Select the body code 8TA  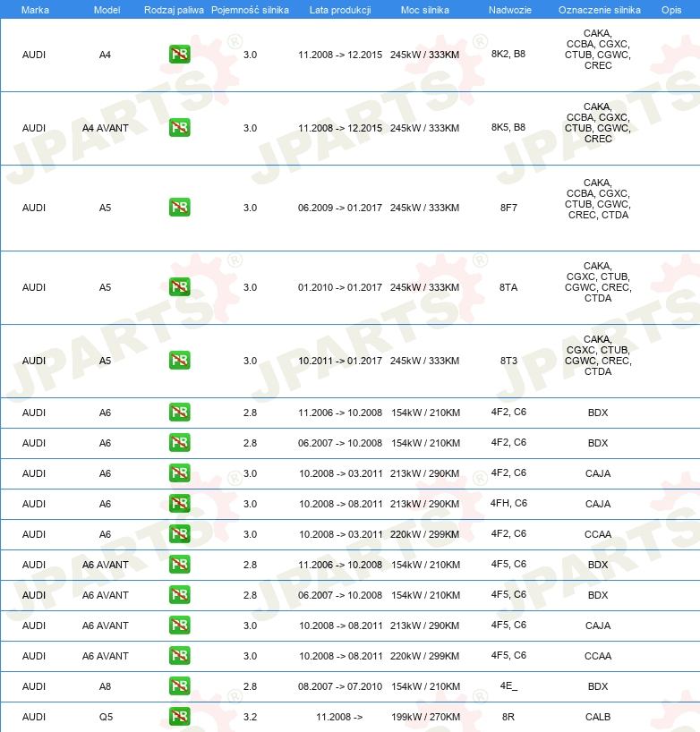pos(508,287)
